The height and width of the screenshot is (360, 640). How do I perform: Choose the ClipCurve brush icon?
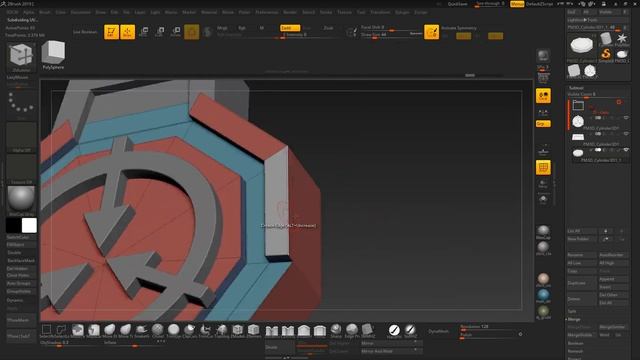pyautogui.click(x=189, y=330)
